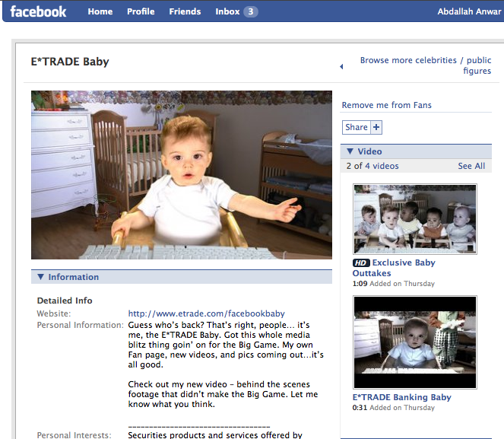
Task: Open the Exclusive Baby Outtakes video thumbnail
Action: (x=415, y=219)
